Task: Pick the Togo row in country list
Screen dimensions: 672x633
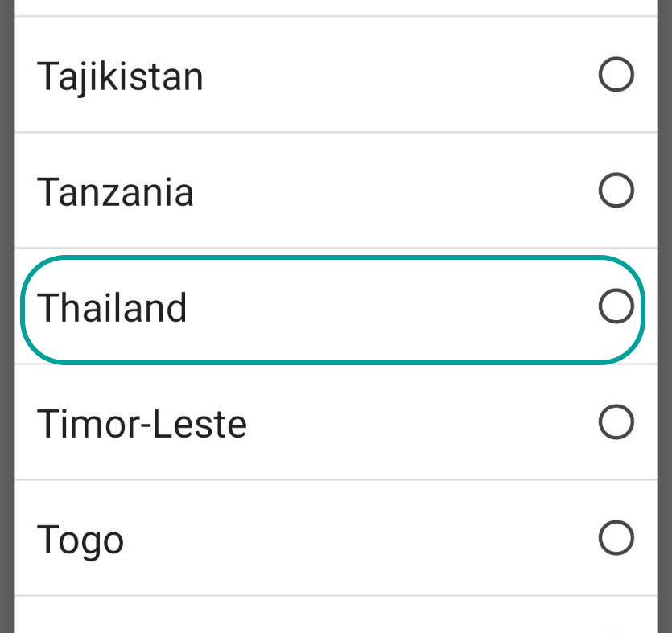Action: [x=336, y=537]
